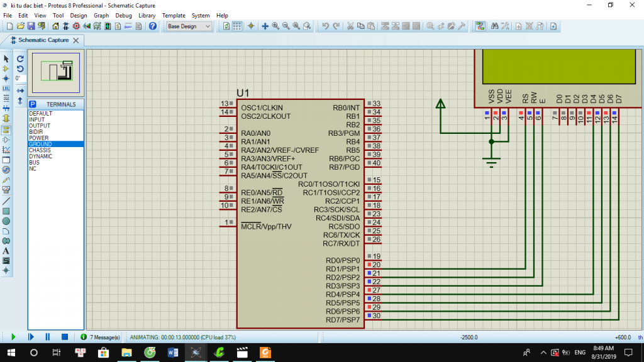The height and width of the screenshot is (362, 644).
Task: Select the Selection arrow tool
Action: click(x=6, y=58)
